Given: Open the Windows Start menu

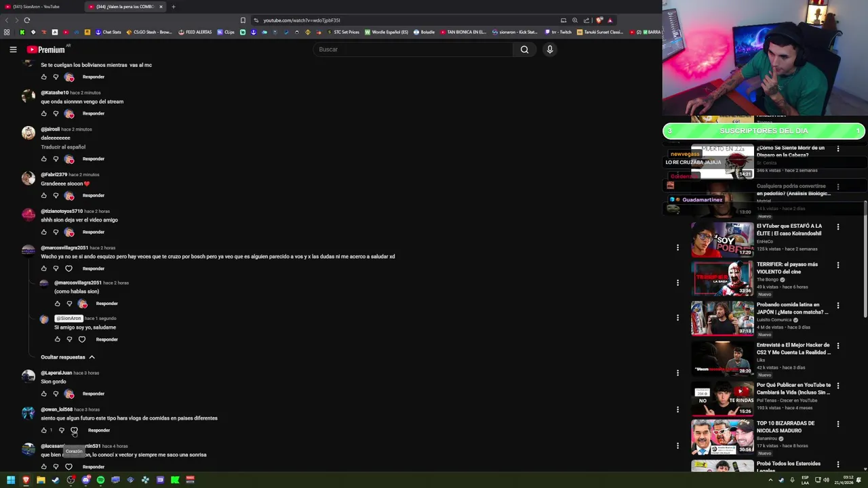Looking at the screenshot, I should 11,480.
